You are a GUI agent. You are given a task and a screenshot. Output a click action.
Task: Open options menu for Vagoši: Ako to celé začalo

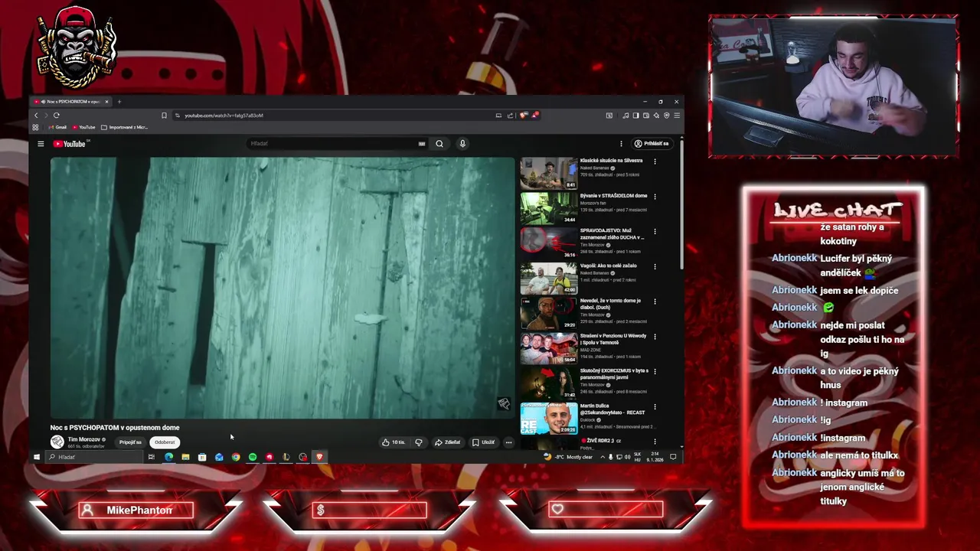(x=655, y=266)
